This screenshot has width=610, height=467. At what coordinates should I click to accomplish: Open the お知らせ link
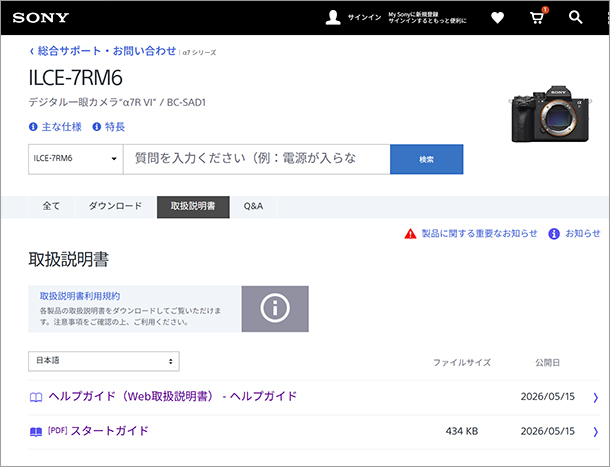(x=582, y=234)
